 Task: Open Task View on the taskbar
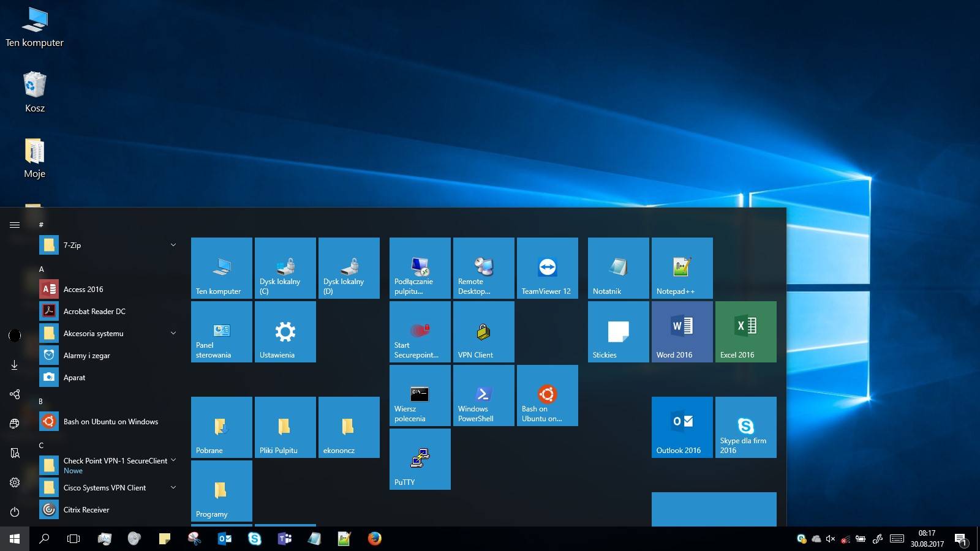point(73,539)
